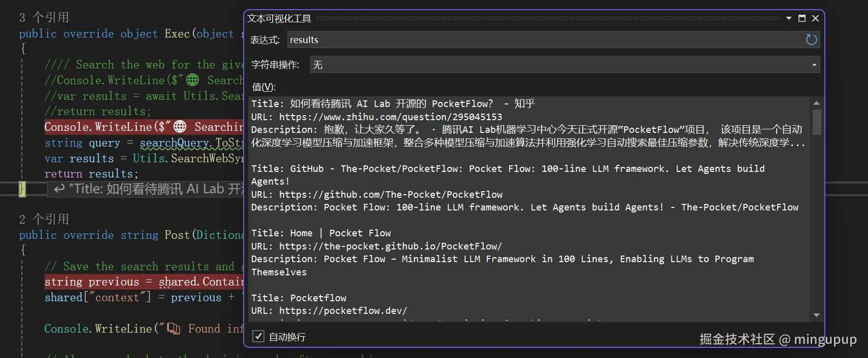Click the pocketflow.dev URL text
Image resolution: width=868 pixels, height=358 pixels.
(343, 310)
